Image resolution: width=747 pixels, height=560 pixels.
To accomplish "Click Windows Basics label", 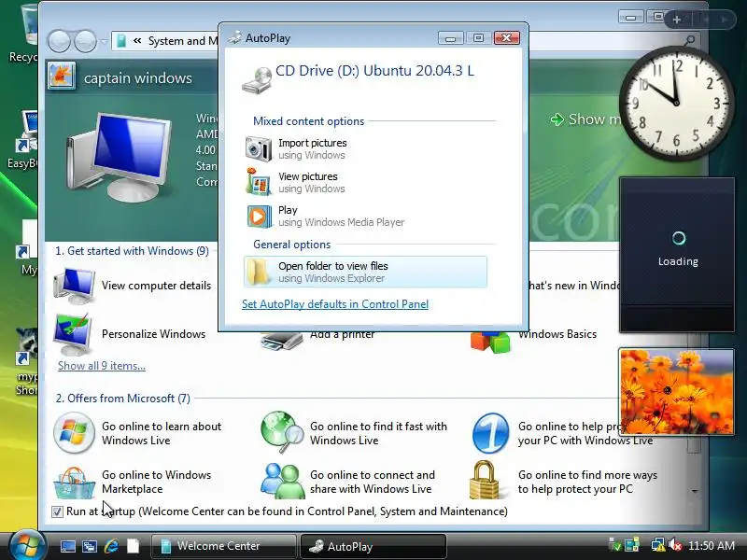I will 557,334.
